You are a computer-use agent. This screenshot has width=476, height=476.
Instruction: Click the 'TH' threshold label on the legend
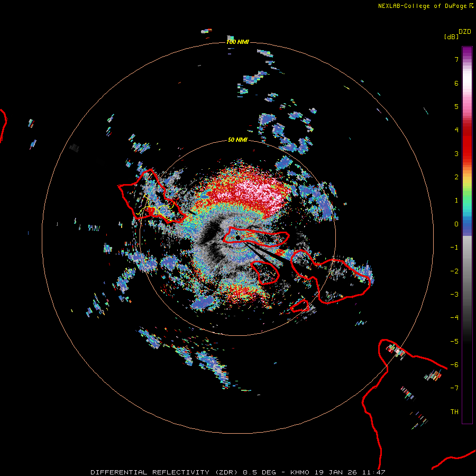454,412
